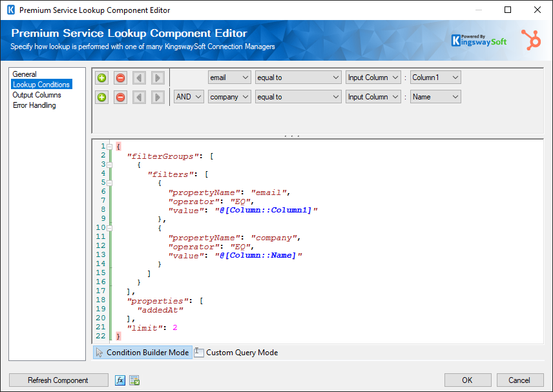Open the Name value dropdown
This screenshot has width=553, height=392.
click(435, 97)
